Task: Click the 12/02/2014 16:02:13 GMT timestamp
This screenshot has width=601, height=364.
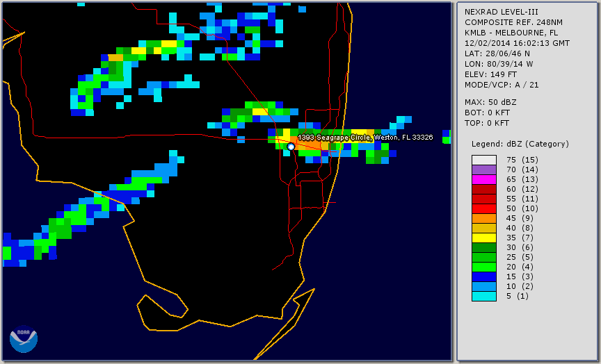Action: tap(517, 43)
